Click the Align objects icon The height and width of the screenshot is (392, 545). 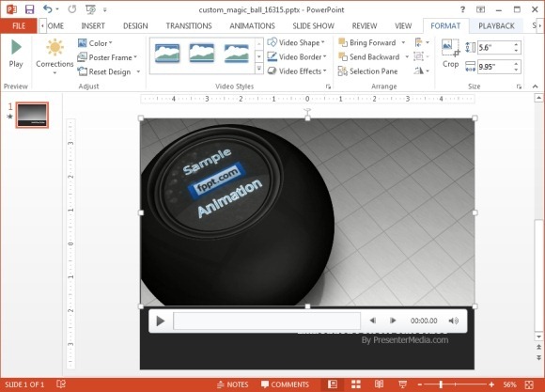pyautogui.click(x=422, y=43)
